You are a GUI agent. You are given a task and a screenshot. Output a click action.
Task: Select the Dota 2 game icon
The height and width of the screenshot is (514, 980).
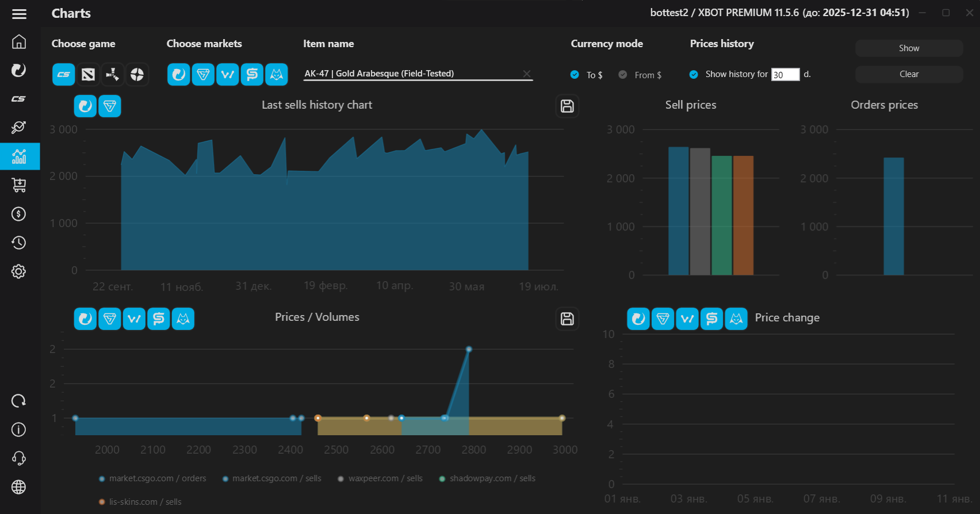[88, 74]
